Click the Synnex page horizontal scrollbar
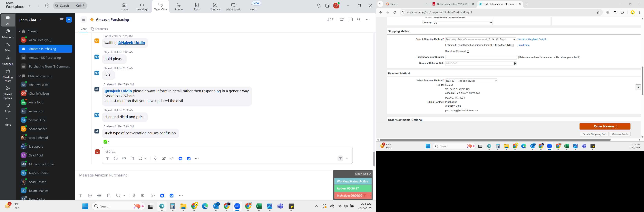 coord(495,140)
